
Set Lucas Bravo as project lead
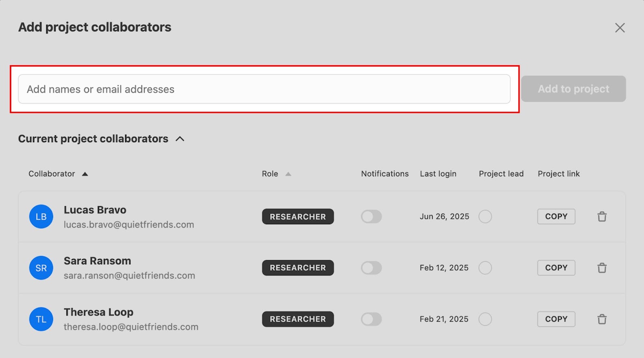tap(485, 217)
